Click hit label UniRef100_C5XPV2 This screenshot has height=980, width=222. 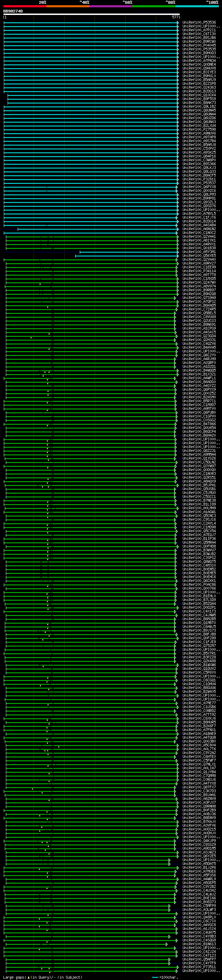[199, 149]
